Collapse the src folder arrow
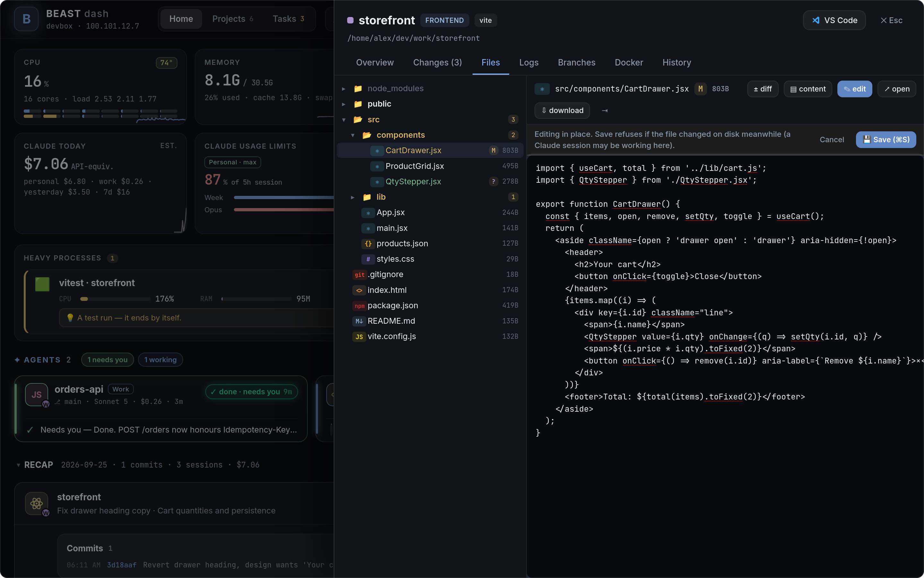The width and height of the screenshot is (924, 578). (x=344, y=120)
